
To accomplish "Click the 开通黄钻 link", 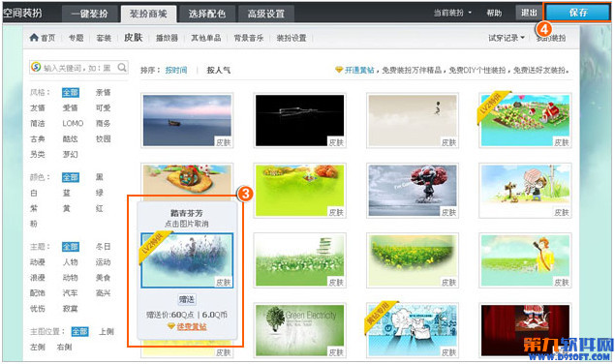I will pyautogui.click(x=359, y=70).
